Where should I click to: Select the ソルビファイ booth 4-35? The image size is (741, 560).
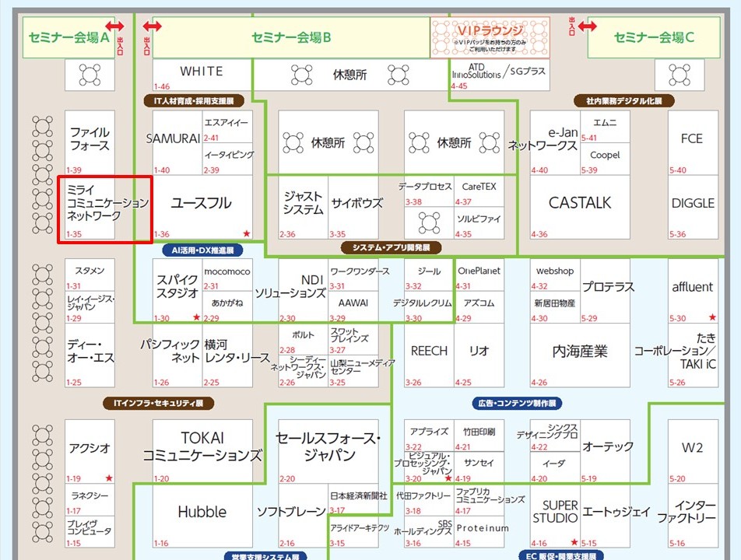[479, 223]
